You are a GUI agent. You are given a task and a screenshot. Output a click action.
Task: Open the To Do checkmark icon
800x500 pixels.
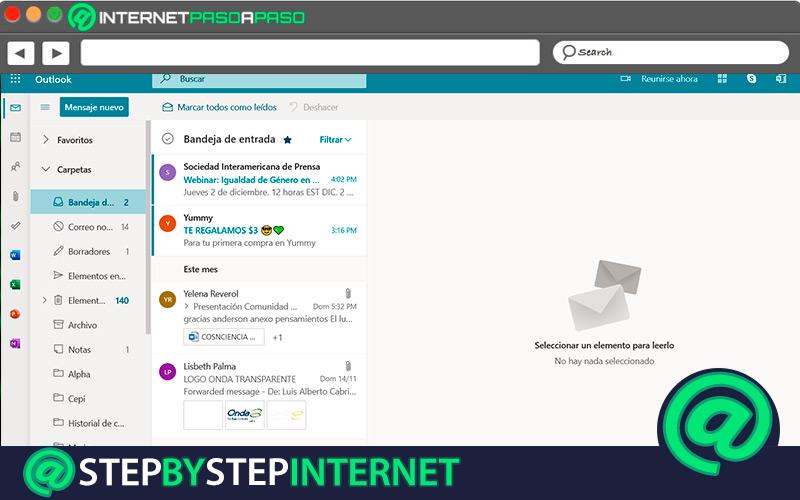pyautogui.click(x=15, y=226)
